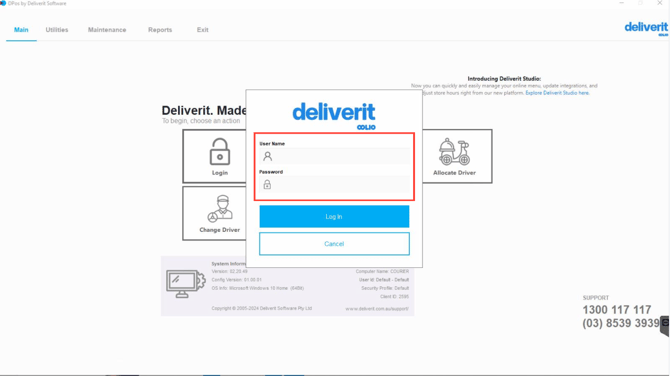
Task: Focus the Password field
Action: coord(334,185)
